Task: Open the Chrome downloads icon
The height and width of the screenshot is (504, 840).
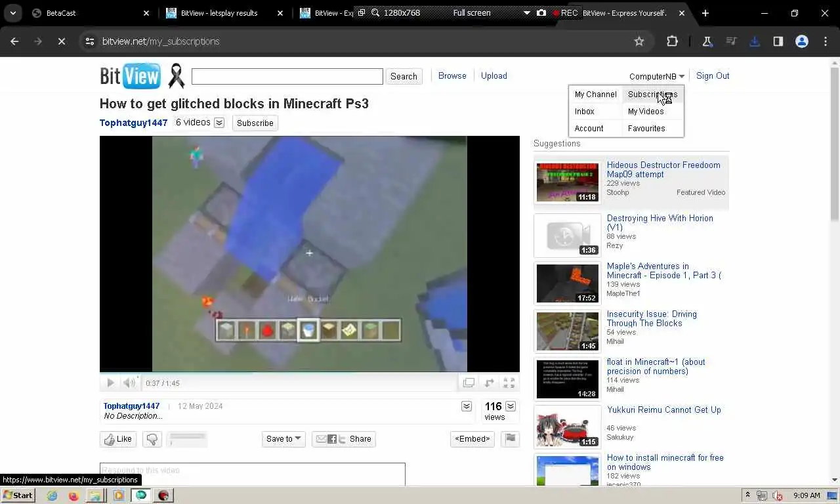Action: coord(755,41)
